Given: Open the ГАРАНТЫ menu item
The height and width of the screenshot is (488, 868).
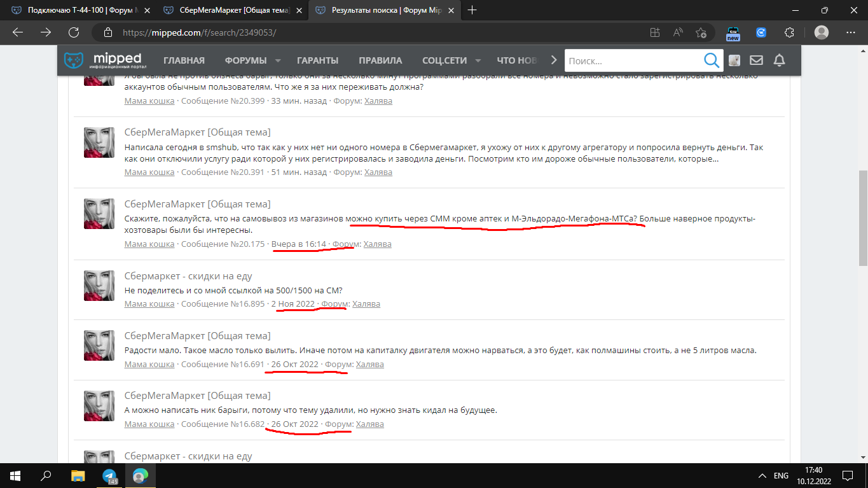Looking at the screenshot, I should [x=317, y=60].
